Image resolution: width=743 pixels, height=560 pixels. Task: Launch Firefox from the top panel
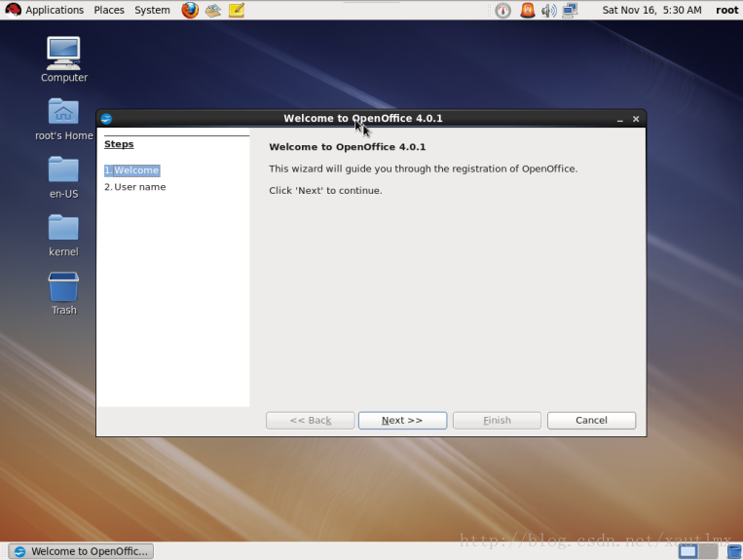[190, 10]
